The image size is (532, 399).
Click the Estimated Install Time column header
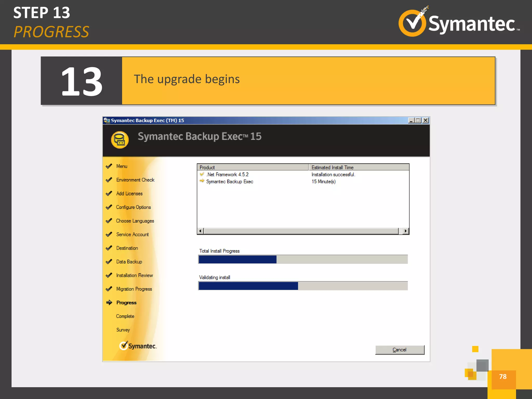(x=359, y=167)
